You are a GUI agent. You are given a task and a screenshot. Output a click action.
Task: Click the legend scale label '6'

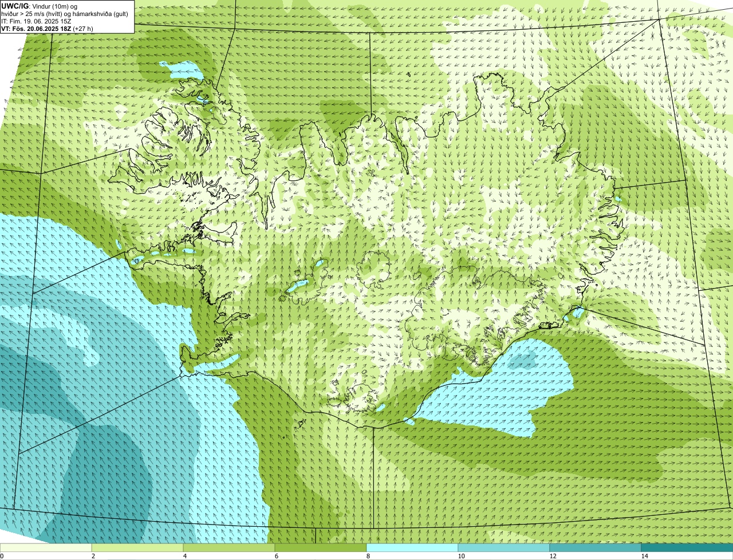coord(276,556)
